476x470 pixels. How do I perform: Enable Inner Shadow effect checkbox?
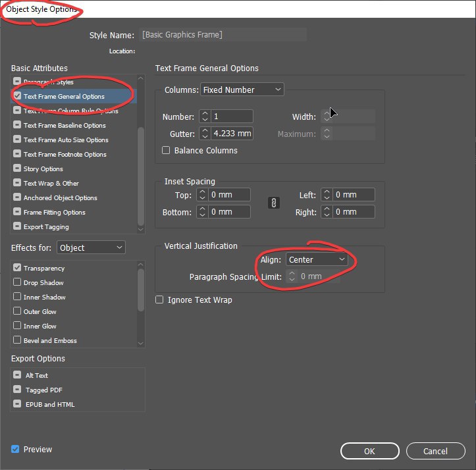click(17, 296)
